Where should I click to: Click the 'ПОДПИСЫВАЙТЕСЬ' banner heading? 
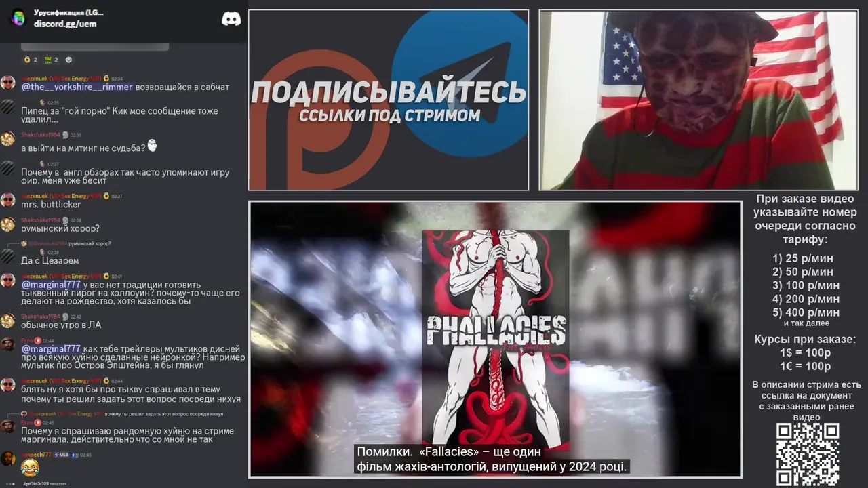[x=389, y=91]
